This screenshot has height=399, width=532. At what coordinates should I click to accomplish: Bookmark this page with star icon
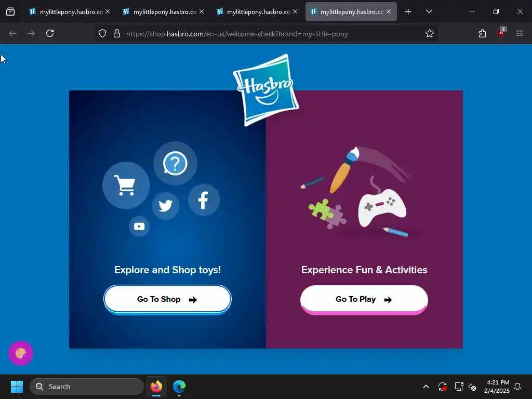pyautogui.click(x=430, y=34)
